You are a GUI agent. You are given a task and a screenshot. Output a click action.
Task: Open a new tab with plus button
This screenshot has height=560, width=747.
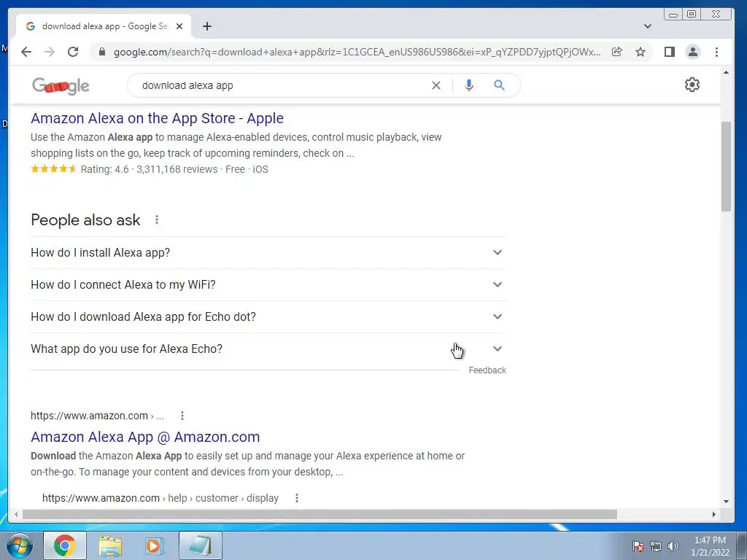206,26
